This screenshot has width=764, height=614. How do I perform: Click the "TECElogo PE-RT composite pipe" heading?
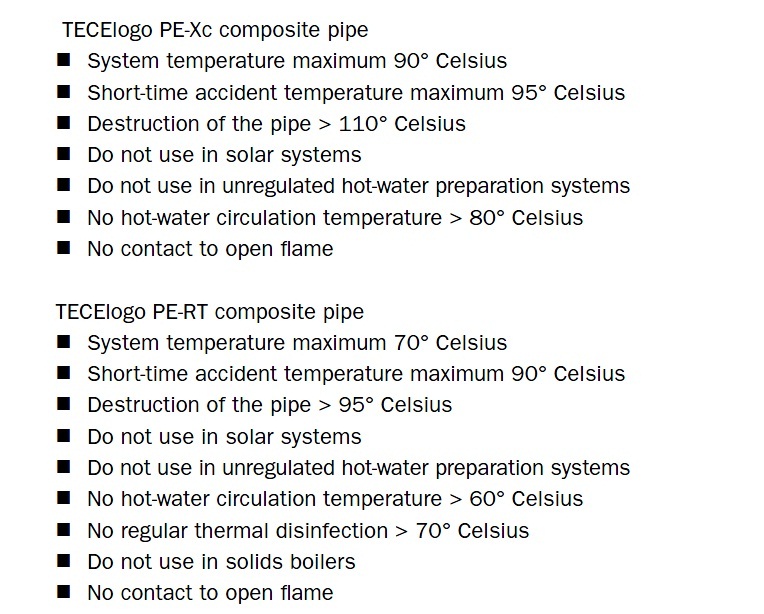pyautogui.click(x=210, y=312)
